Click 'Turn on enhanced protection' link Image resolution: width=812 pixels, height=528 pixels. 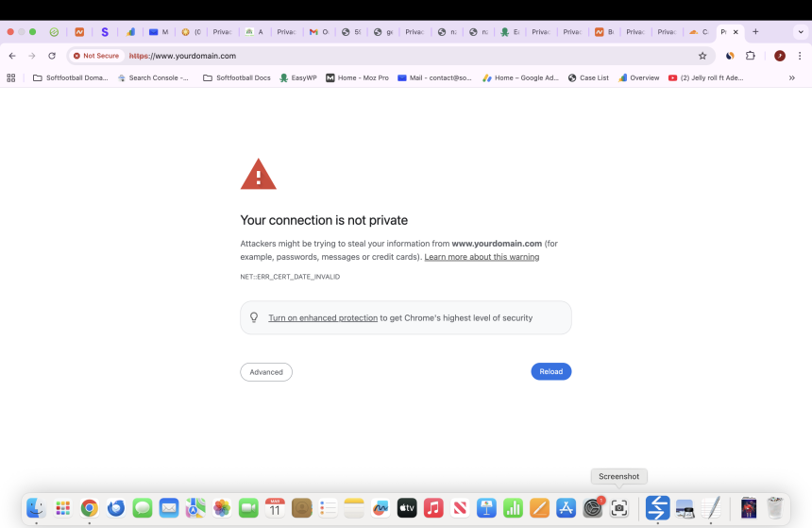(322, 318)
